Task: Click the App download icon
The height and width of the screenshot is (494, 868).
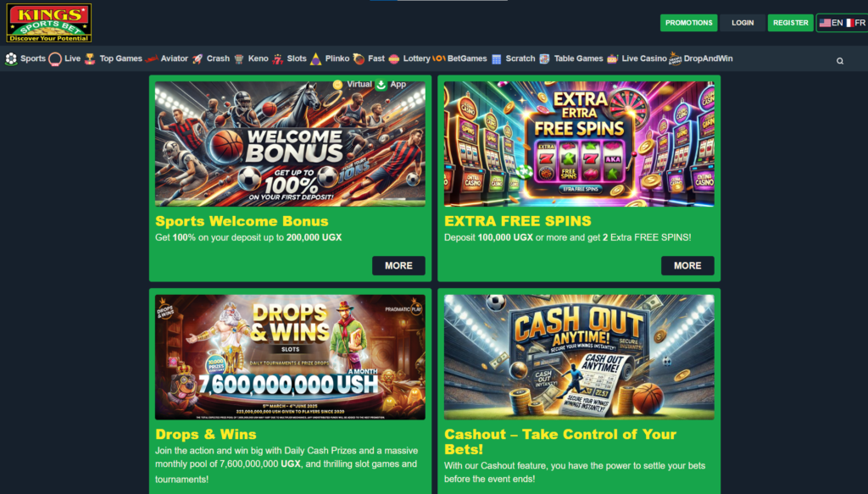Action: coord(381,85)
